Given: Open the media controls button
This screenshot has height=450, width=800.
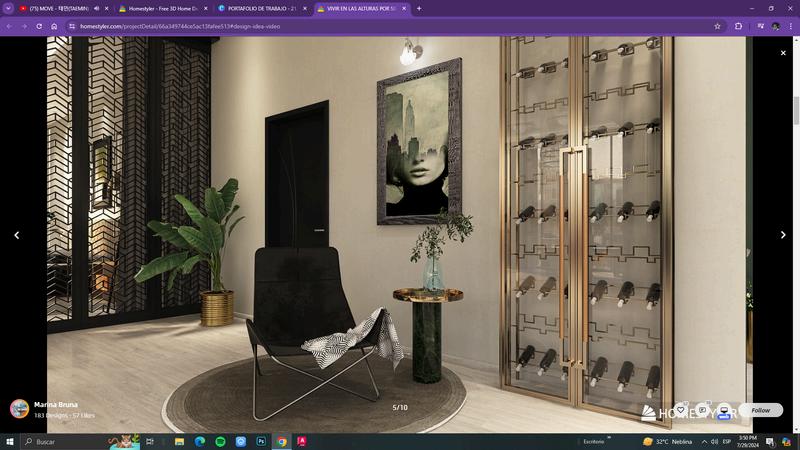Looking at the screenshot, I should (760, 26).
